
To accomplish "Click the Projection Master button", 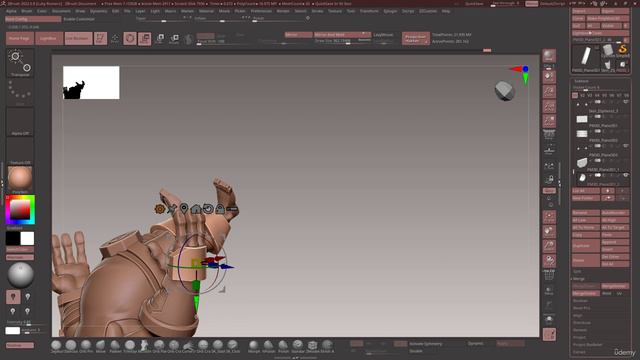I will [416, 38].
